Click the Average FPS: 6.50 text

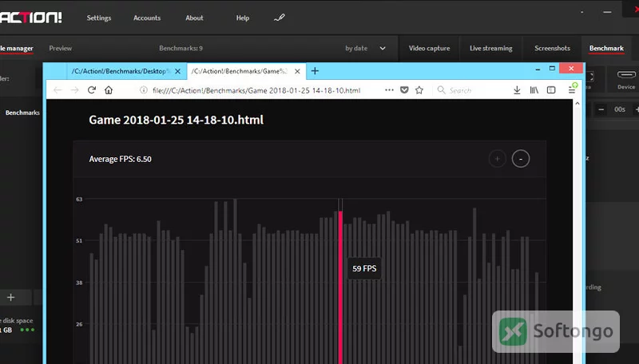click(x=121, y=159)
